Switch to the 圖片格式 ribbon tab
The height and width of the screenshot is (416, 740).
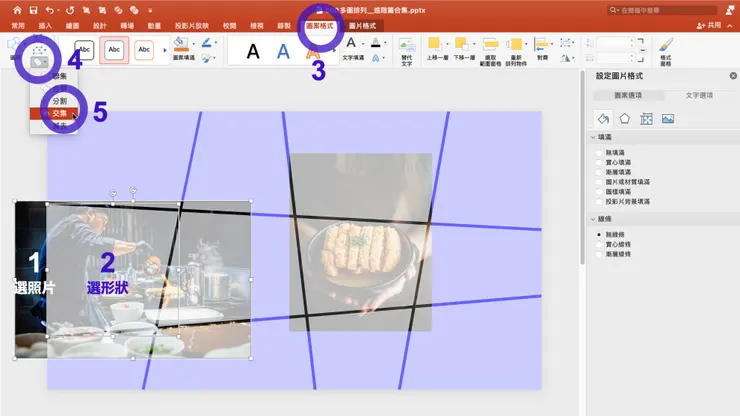362,25
